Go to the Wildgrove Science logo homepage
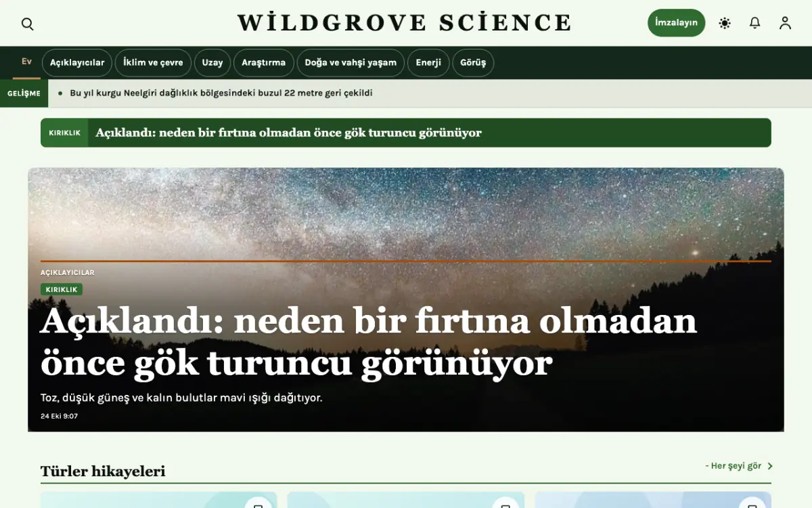The image size is (812, 508). pyautogui.click(x=405, y=23)
